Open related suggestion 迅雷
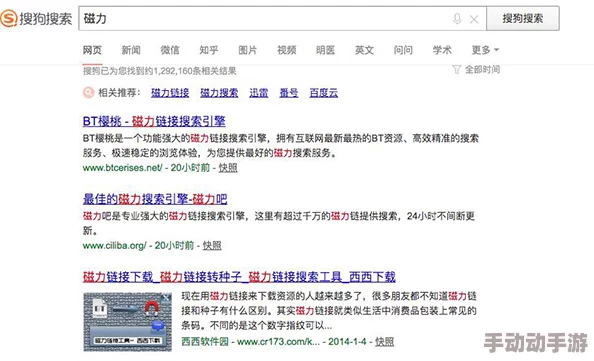 click(259, 93)
